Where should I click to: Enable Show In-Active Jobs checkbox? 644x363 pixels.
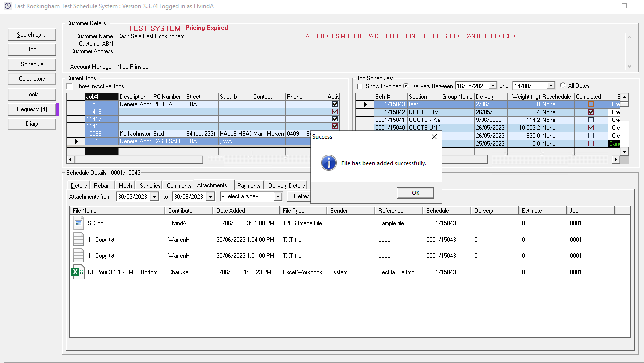pyautogui.click(x=70, y=86)
